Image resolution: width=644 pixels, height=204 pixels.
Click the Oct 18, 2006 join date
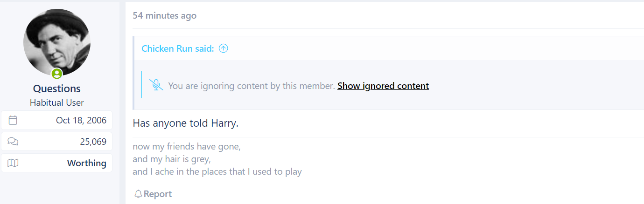click(x=81, y=120)
